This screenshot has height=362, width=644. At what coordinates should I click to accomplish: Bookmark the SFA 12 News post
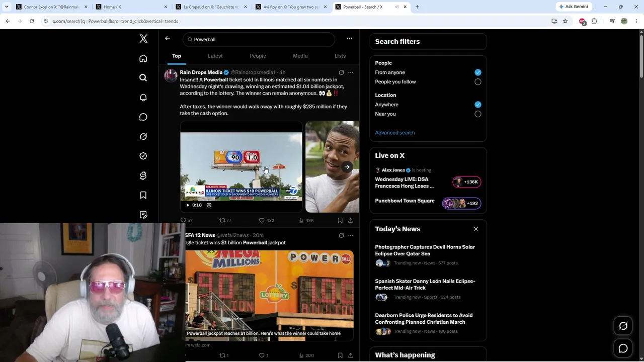pos(340,355)
